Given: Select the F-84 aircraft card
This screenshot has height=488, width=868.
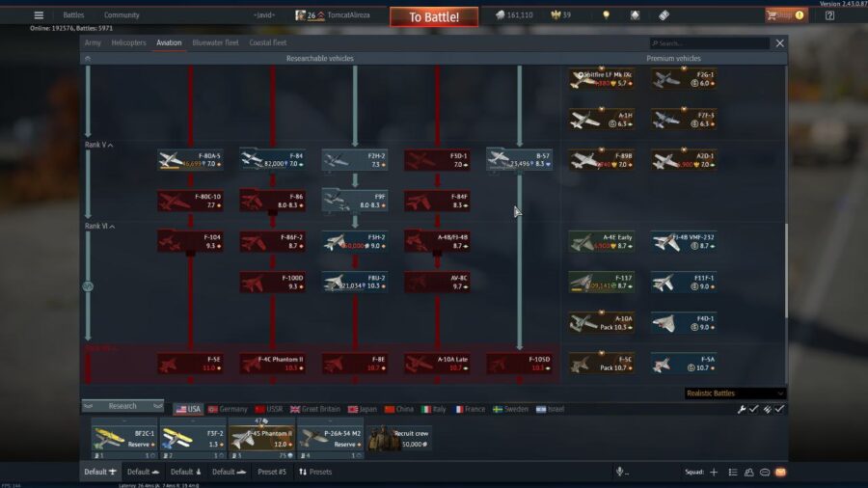Looking at the screenshot, I should point(272,159).
